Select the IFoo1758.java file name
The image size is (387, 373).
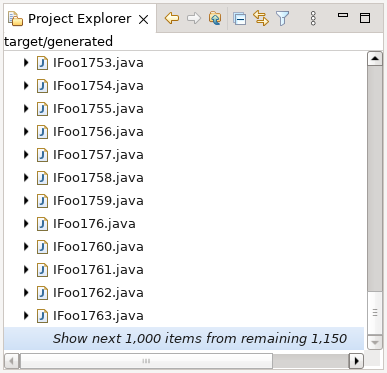(98, 178)
